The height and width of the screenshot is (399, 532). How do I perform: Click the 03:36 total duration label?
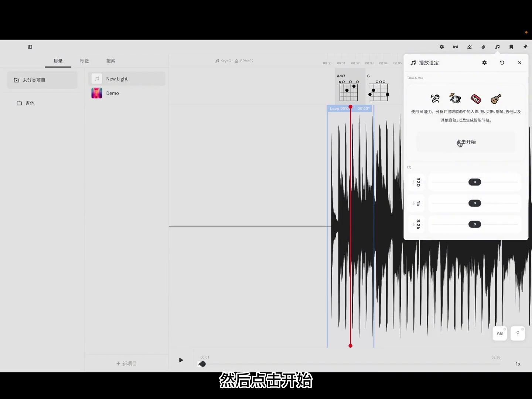[x=496, y=357]
